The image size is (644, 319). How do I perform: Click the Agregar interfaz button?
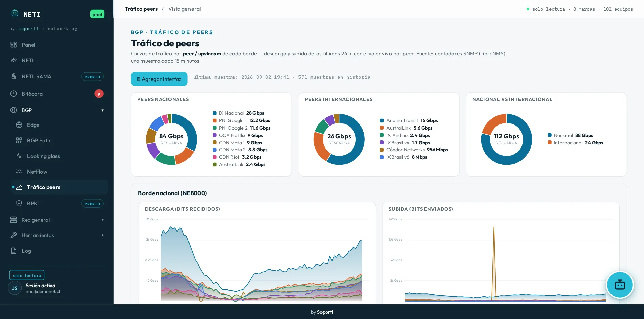159,79
